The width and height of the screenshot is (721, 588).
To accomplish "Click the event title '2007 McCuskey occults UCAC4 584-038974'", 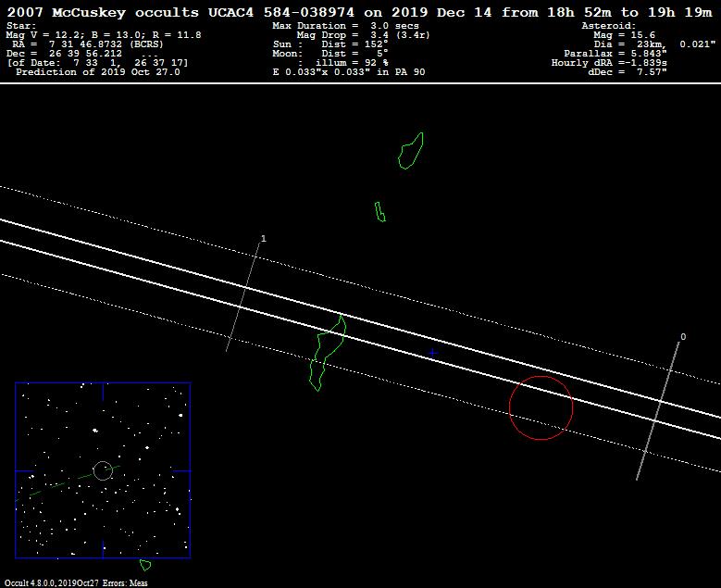I will (x=180, y=12).
